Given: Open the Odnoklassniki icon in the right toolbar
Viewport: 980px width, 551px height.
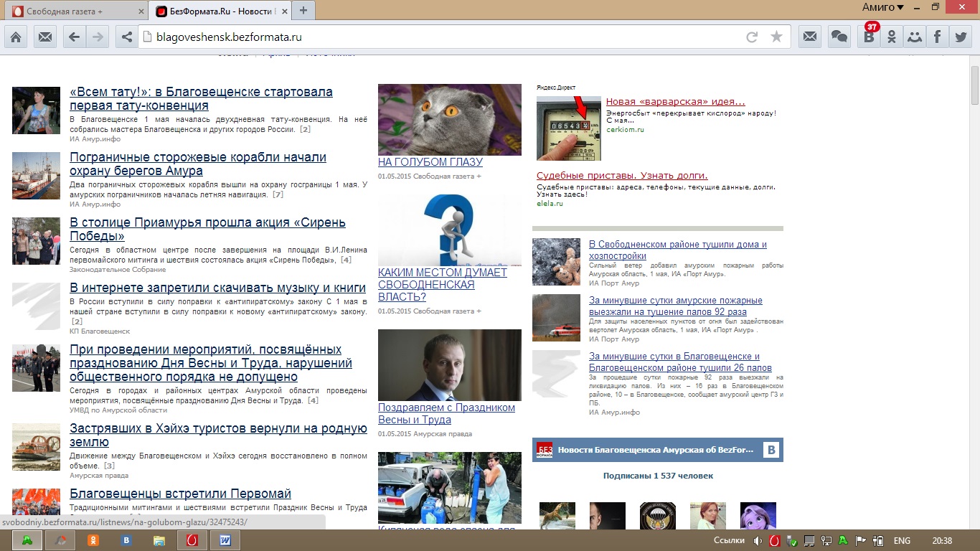Looking at the screenshot, I should tap(892, 37).
